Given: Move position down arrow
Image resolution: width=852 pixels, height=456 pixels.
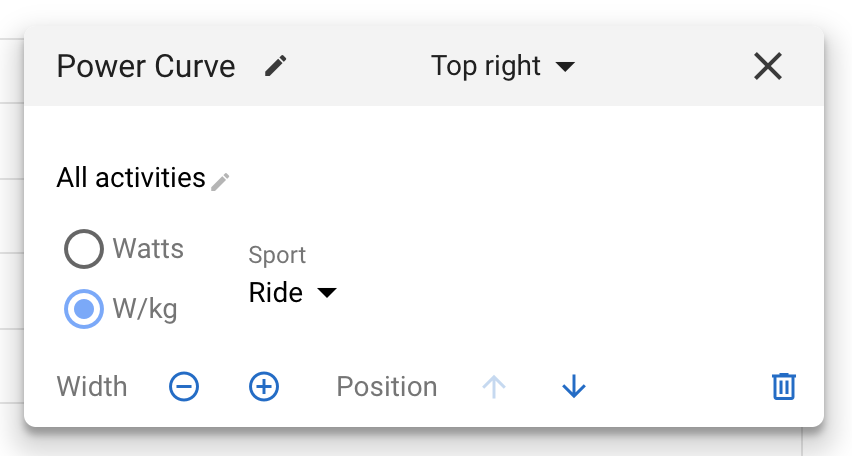Looking at the screenshot, I should [573, 387].
